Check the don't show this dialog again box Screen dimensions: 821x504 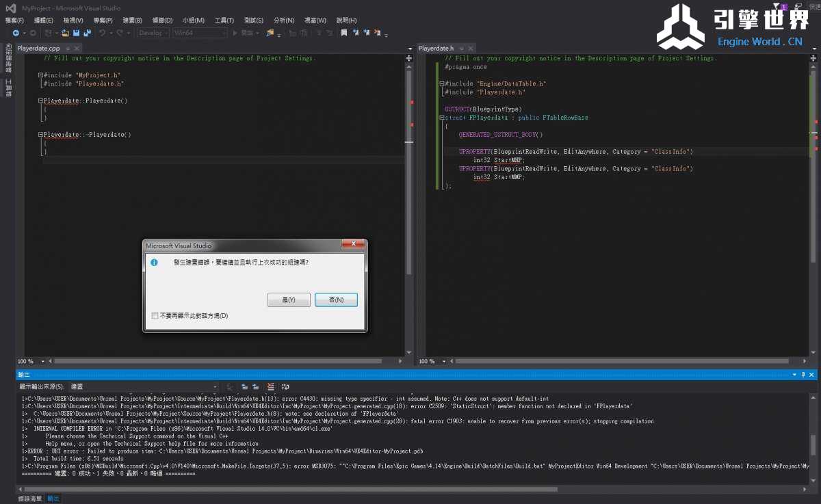click(x=155, y=316)
